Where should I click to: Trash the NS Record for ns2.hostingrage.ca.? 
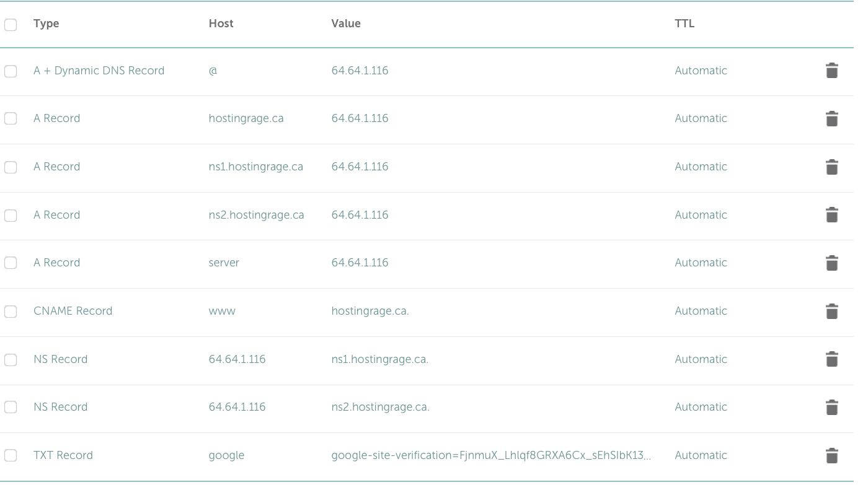832,407
